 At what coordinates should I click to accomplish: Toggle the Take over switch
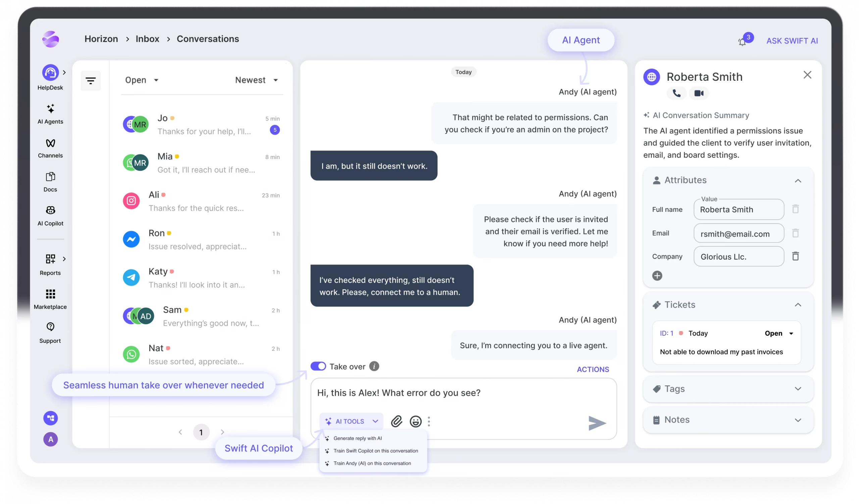(318, 366)
